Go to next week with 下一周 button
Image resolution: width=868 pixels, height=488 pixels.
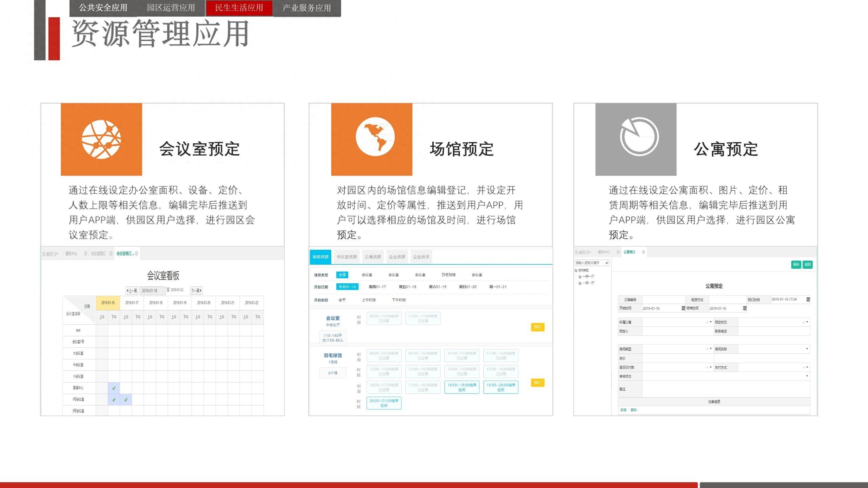196,290
